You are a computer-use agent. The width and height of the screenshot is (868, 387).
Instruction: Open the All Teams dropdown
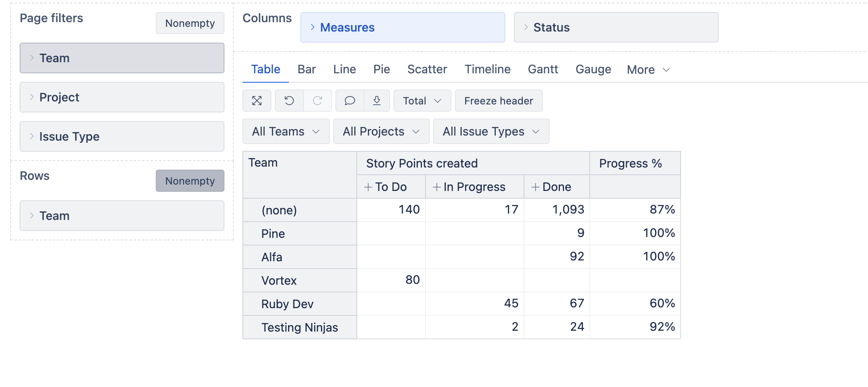click(286, 131)
